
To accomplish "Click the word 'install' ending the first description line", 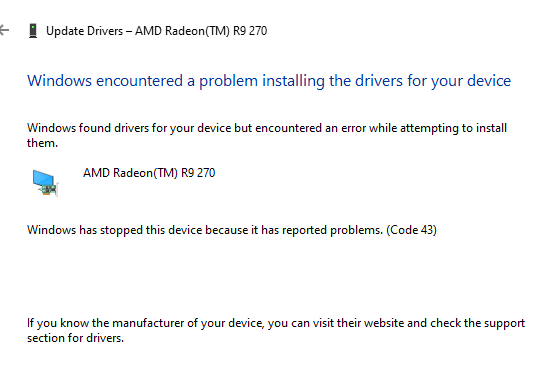I will click(x=491, y=128).
